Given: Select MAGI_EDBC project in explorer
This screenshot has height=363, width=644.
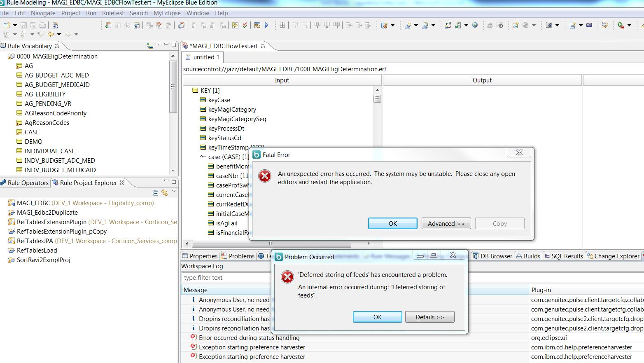Looking at the screenshot, I should pyautogui.click(x=33, y=203).
